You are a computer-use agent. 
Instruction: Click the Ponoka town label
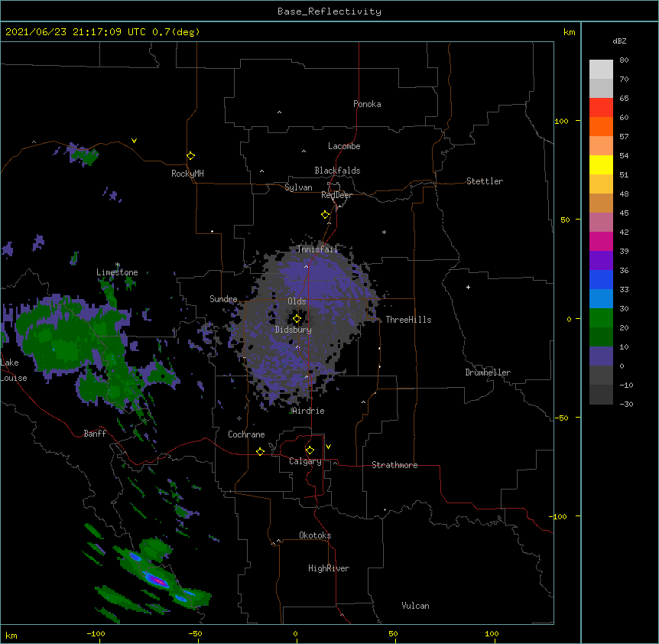pos(367,104)
